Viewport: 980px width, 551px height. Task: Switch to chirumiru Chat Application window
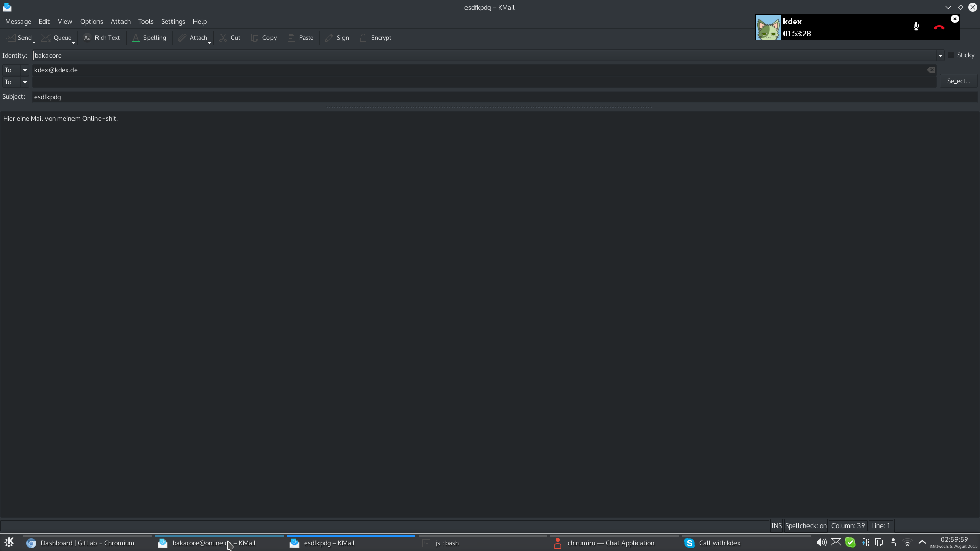[x=614, y=543]
